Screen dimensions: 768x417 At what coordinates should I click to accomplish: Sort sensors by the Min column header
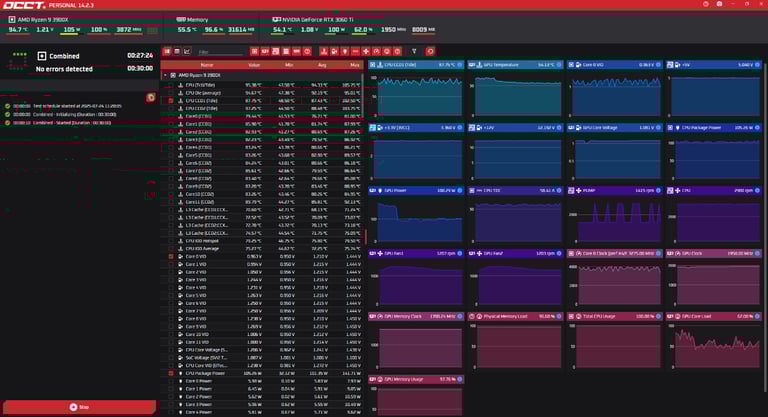[289, 65]
